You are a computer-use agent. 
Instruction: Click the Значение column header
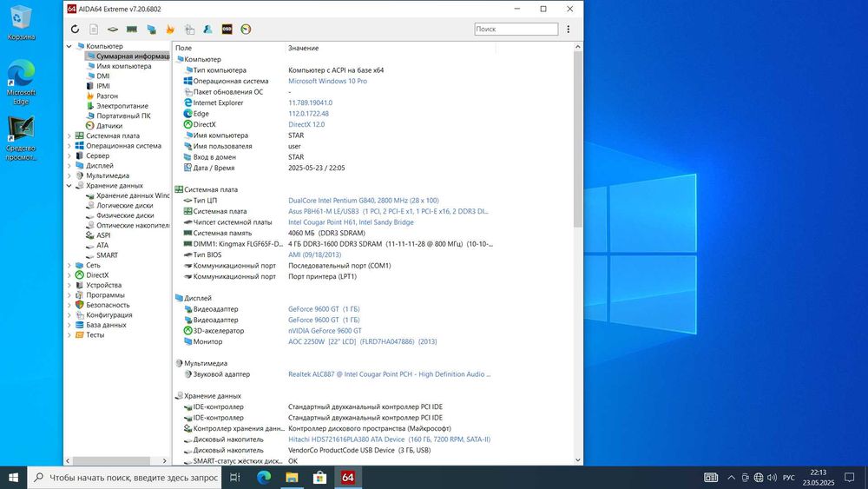304,48
